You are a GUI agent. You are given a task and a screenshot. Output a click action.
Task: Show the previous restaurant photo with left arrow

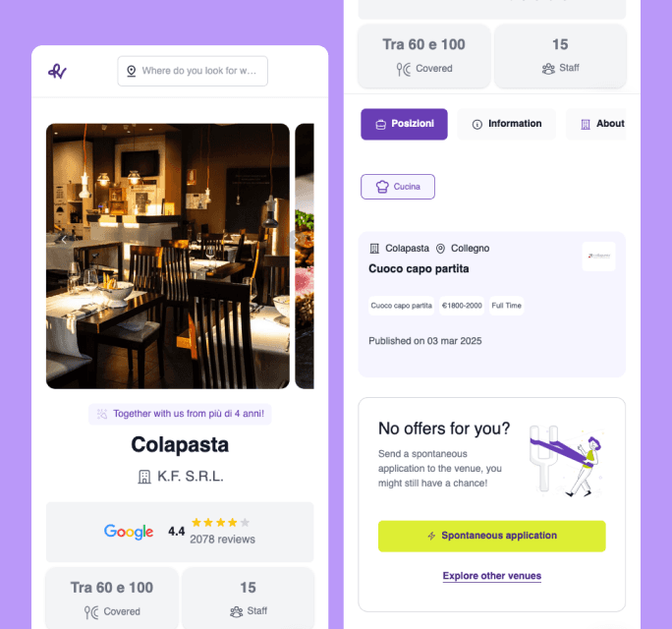[x=64, y=240]
